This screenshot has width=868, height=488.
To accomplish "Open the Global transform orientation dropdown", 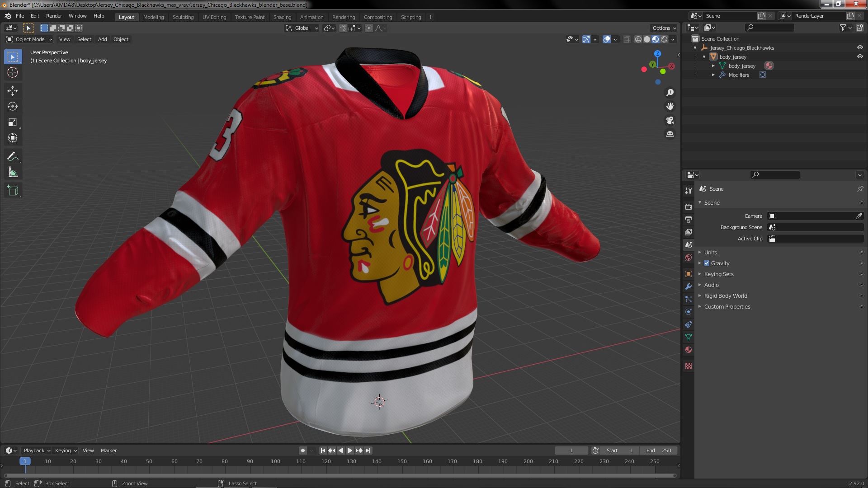I will 302,28.
